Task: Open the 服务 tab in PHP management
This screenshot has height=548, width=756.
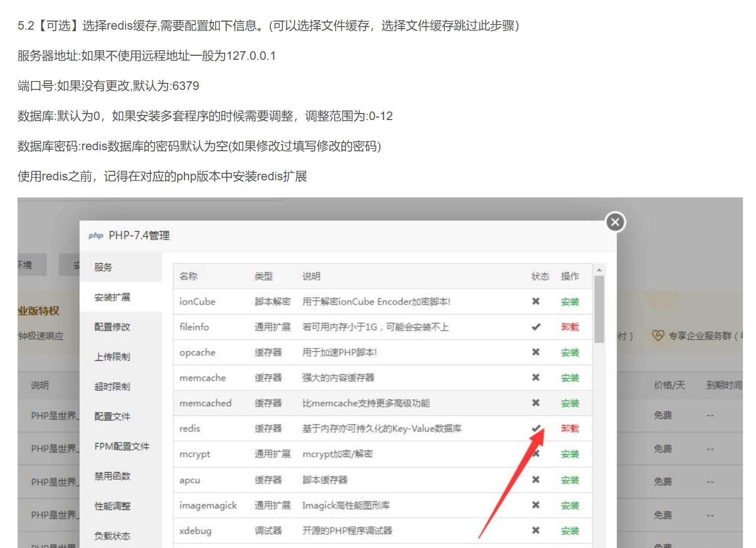Action: [121, 267]
